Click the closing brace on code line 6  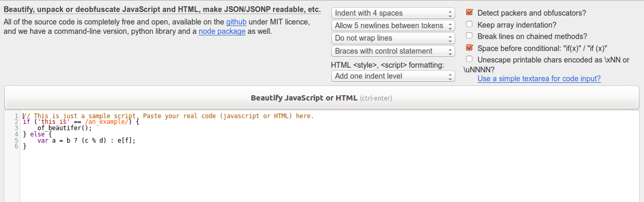[x=24, y=147]
